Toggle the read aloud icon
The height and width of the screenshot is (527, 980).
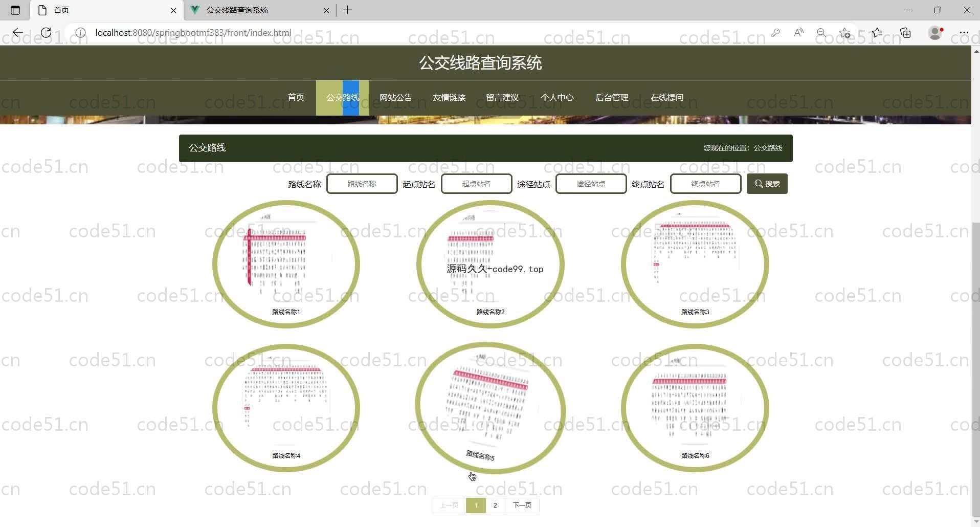(x=798, y=33)
